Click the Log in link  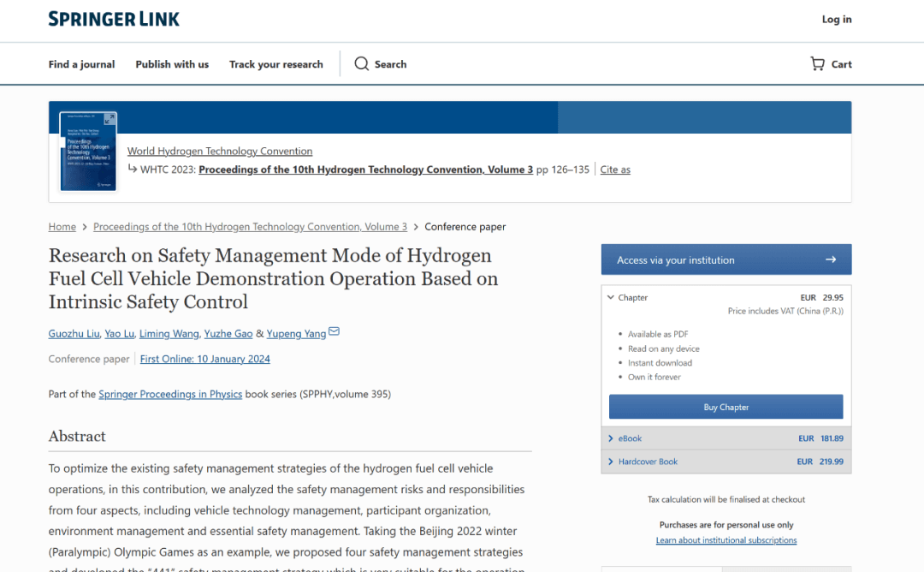(836, 20)
